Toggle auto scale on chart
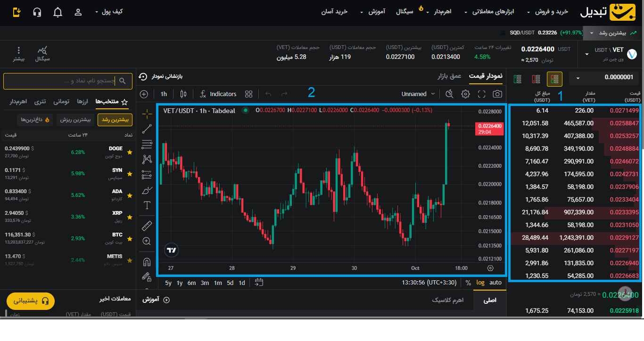The height and width of the screenshot is (341, 644). [495, 283]
